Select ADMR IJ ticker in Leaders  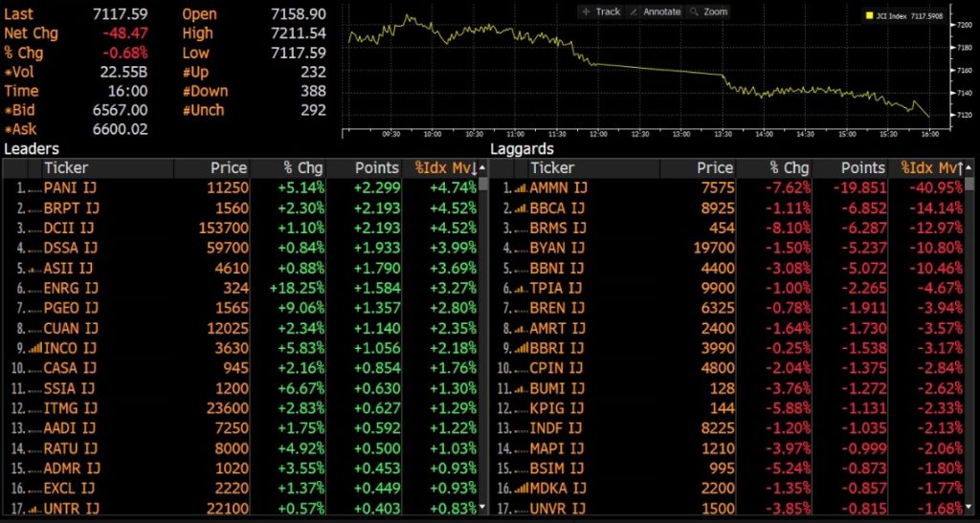pos(71,468)
